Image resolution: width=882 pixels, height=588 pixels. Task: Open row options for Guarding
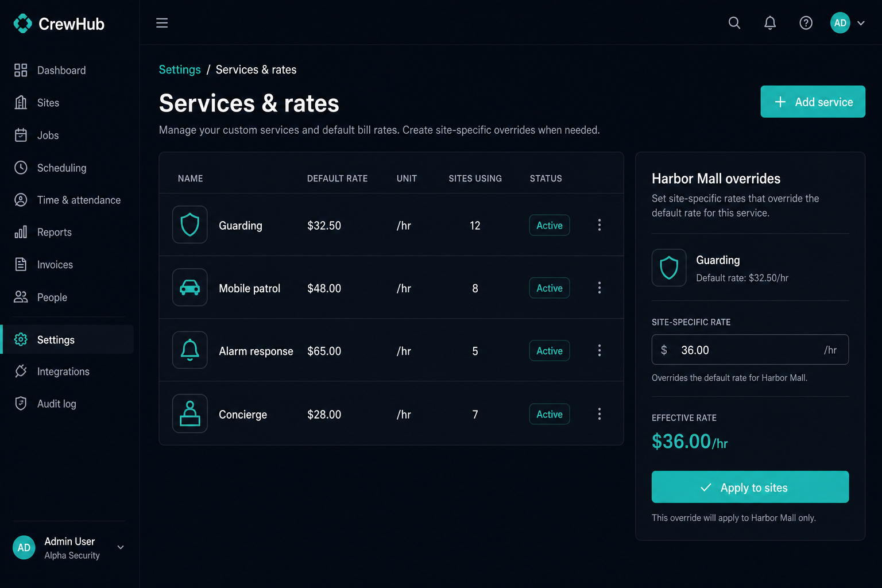(599, 225)
